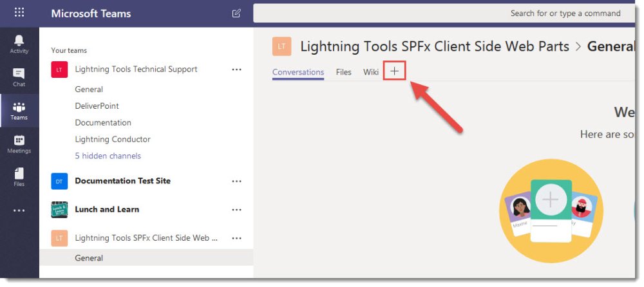644x287 pixels.
Task: Go to Meetings in the sidebar
Action: coord(19,144)
